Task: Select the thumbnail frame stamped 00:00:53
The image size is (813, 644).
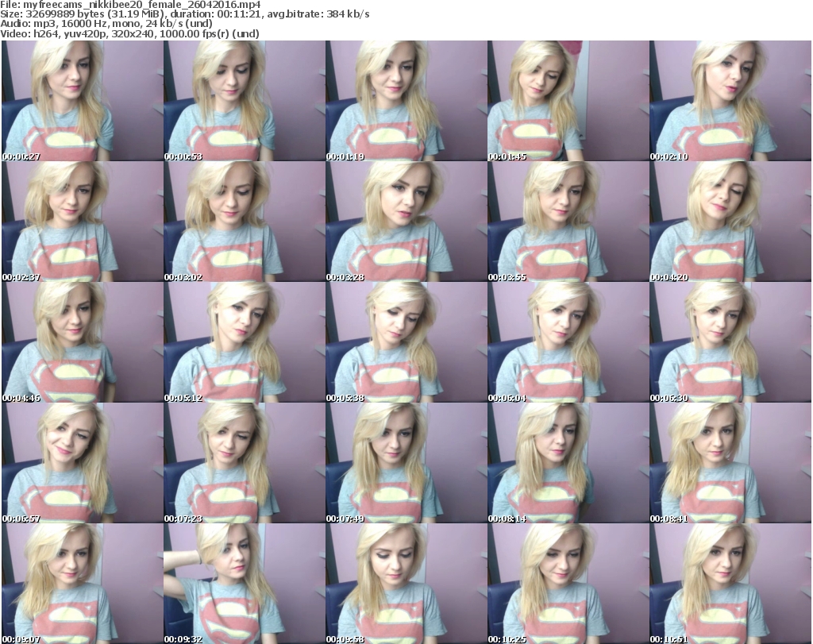Action: click(245, 101)
